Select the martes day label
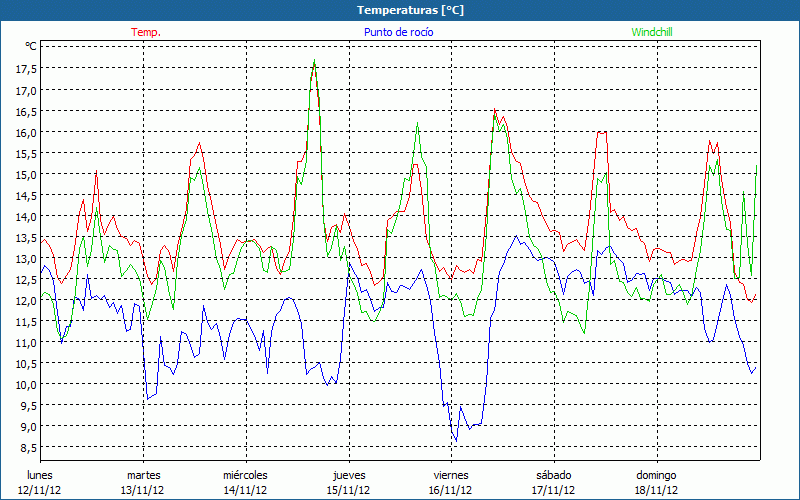 (x=143, y=475)
